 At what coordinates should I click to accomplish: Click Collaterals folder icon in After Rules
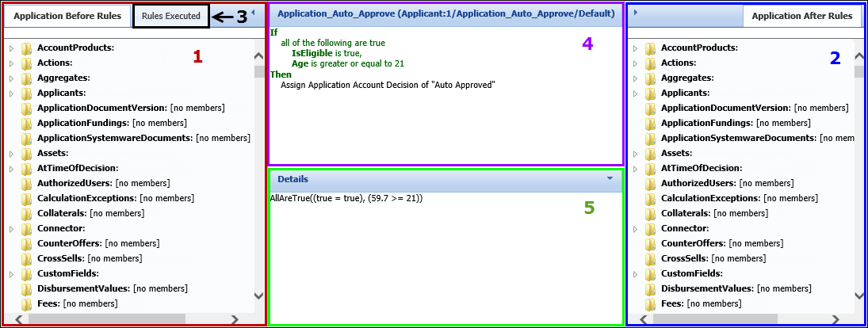[x=651, y=213]
